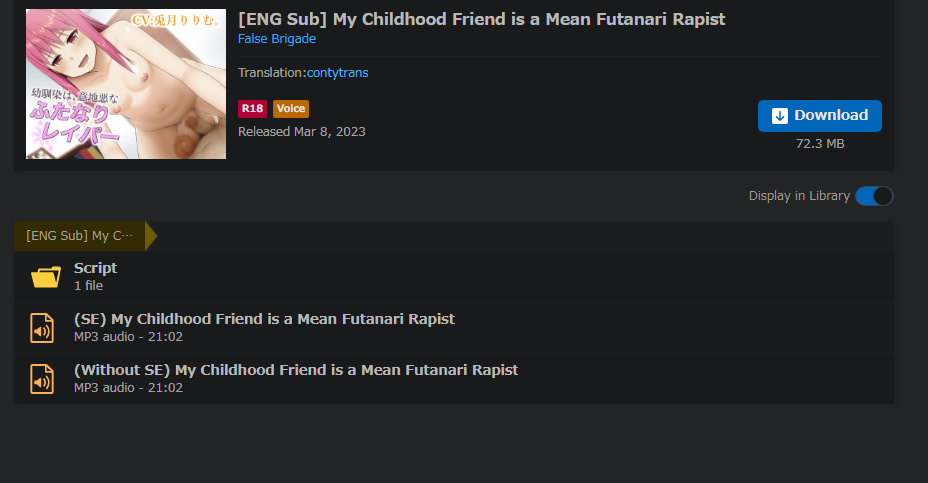
Task: Play the (SE) MP3 audio track title
Action: click(264, 319)
